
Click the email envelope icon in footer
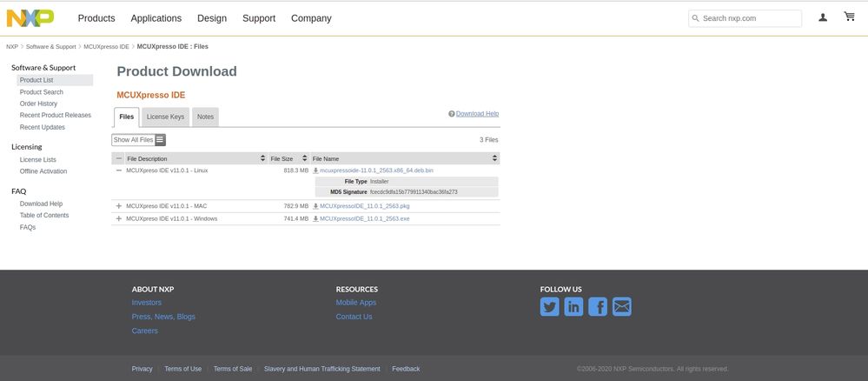621,307
